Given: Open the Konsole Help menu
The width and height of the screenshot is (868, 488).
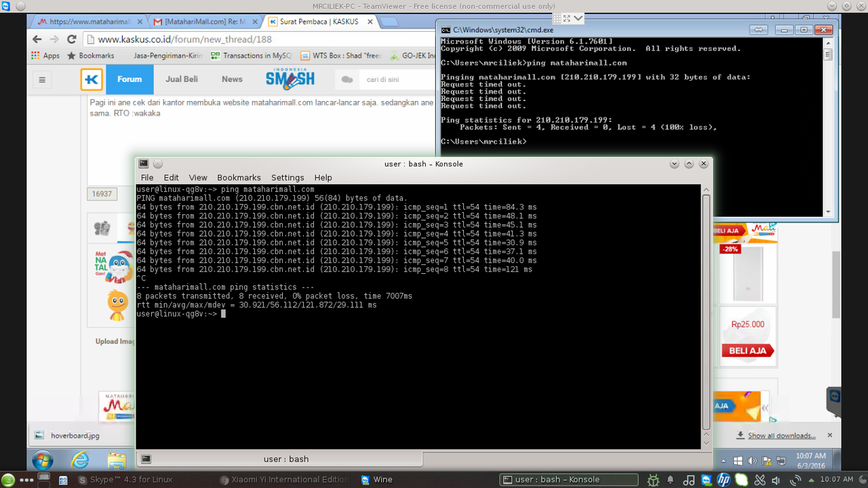Looking at the screenshot, I should coord(323,178).
